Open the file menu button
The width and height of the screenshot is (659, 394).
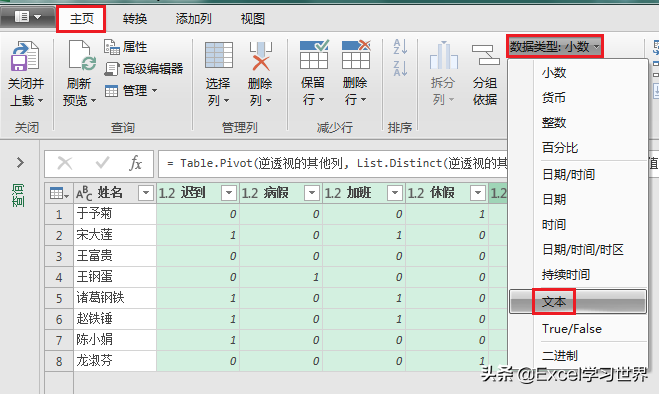[x=28, y=18]
